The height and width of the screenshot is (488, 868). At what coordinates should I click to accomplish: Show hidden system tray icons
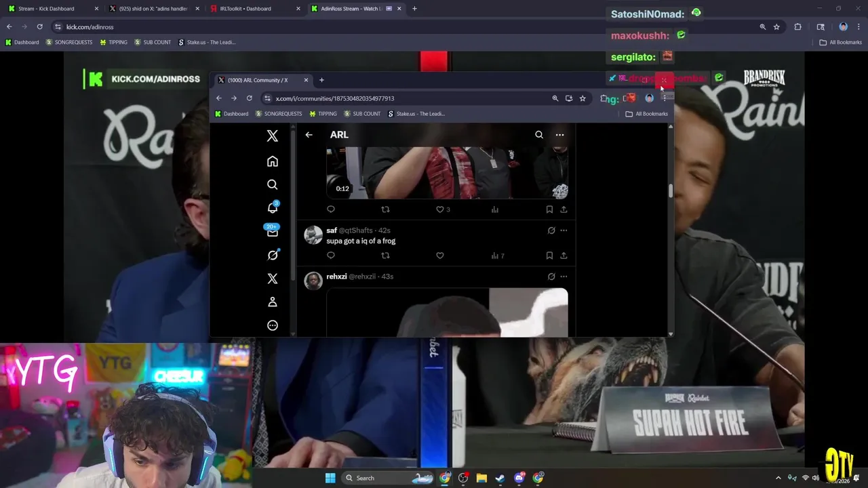point(778,478)
